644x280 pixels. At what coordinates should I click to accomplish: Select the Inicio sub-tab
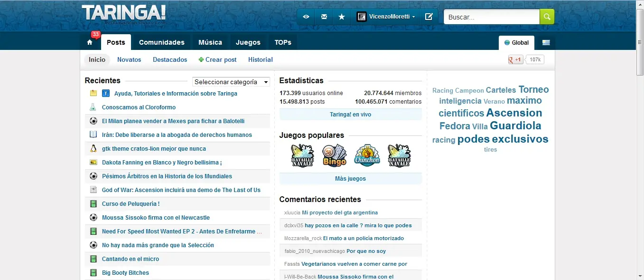[x=97, y=59]
